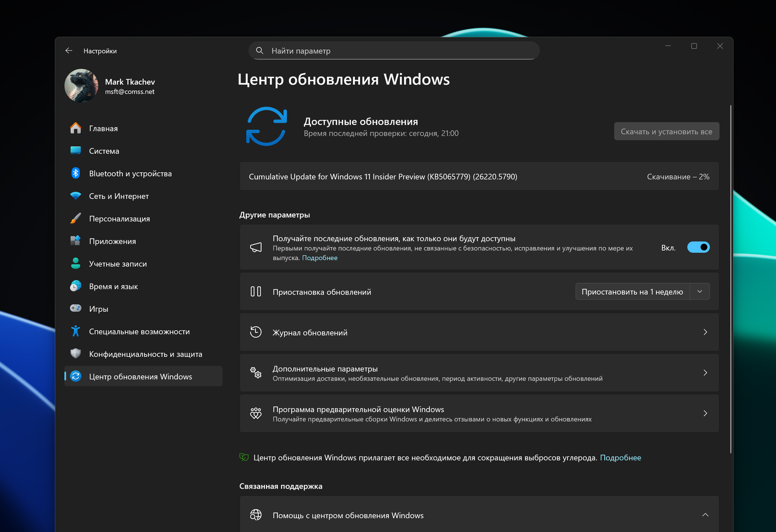Collapse the Помощь с центром обновления section
The width and height of the screenshot is (776, 532).
click(705, 515)
